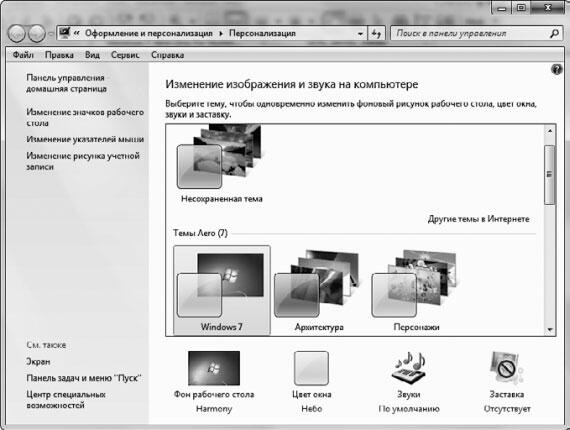Click the Forward navigation arrow button
This screenshot has width=570, height=430.
click(36, 34)
